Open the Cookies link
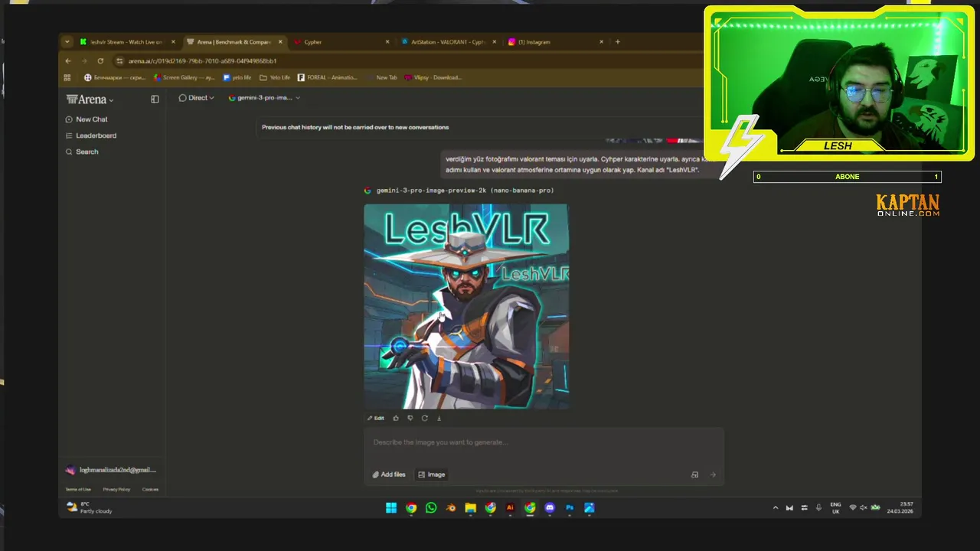Viewport: 980px width, 551px height. pyautogui.click(x=150, y=489)
